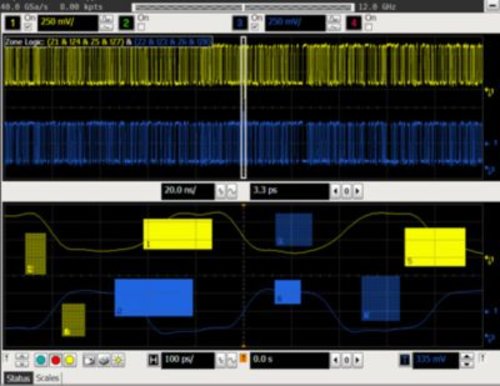Image resolution: width=500 pixels, height=386 pixels.
Task: Enable channel 4 On checkbox
Action: (x=368, y=26)
